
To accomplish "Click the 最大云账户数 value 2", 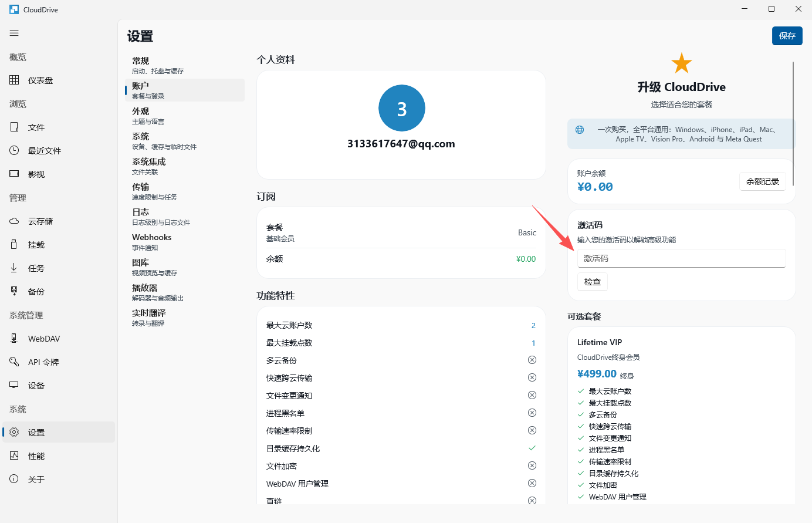I will (533, 325).
